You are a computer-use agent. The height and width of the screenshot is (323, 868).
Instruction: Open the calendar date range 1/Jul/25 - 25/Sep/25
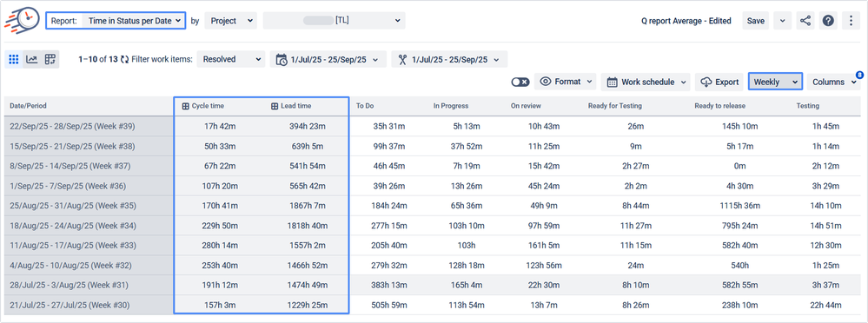tap(328, 59)
